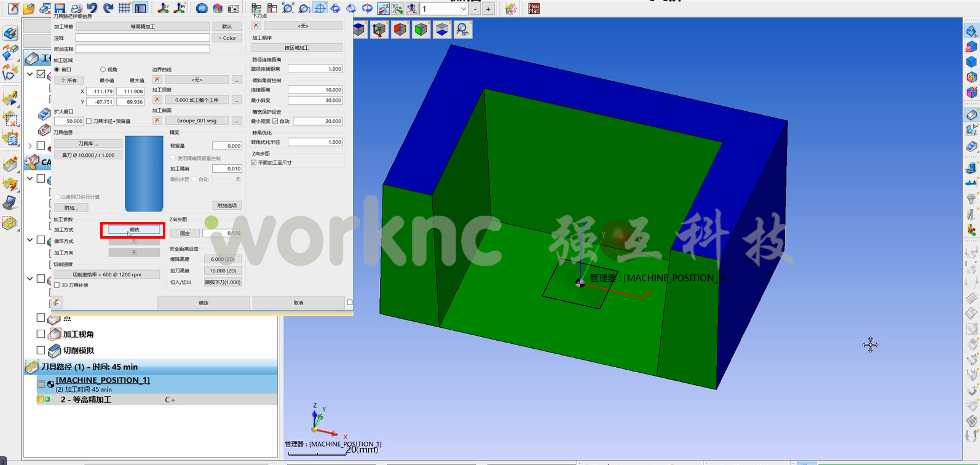This screenshot has height=465, width=980.
Task: Click the tool icon at dialog bottom-left
Action: point(57,302)
